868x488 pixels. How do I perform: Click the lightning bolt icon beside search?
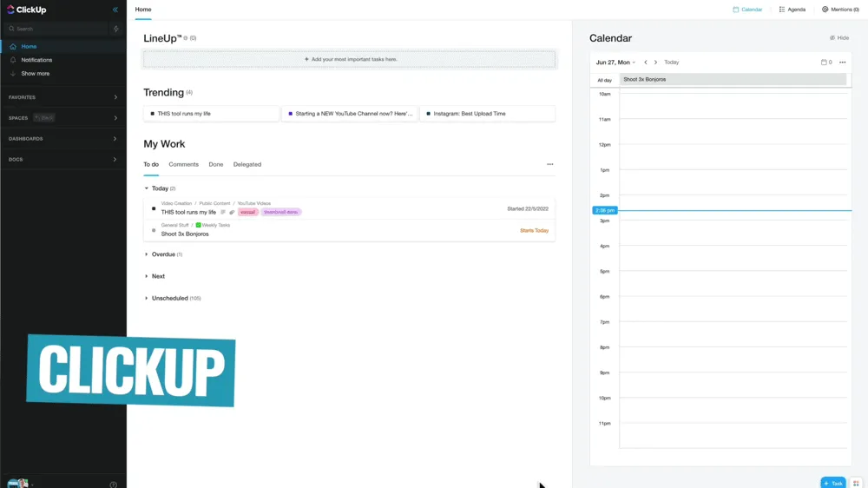pos(116,29)
